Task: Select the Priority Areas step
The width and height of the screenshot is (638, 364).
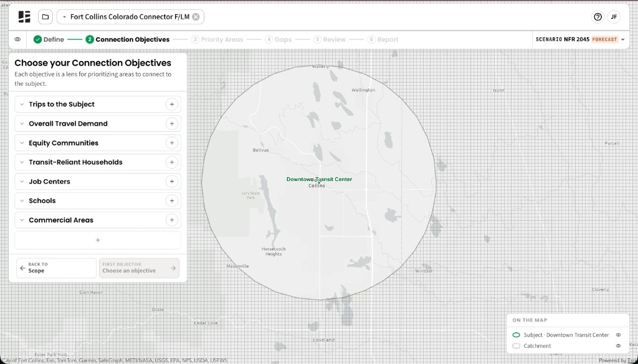Action: tap(217, 39)
